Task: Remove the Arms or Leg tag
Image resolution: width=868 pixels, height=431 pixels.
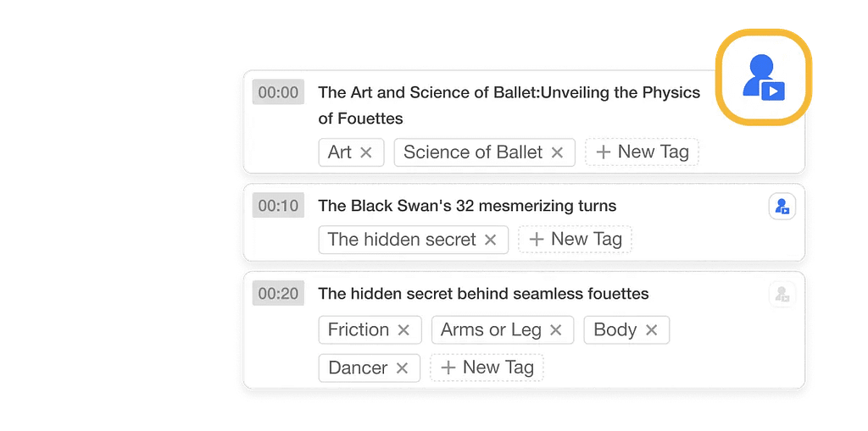Action: coord(555,330)
